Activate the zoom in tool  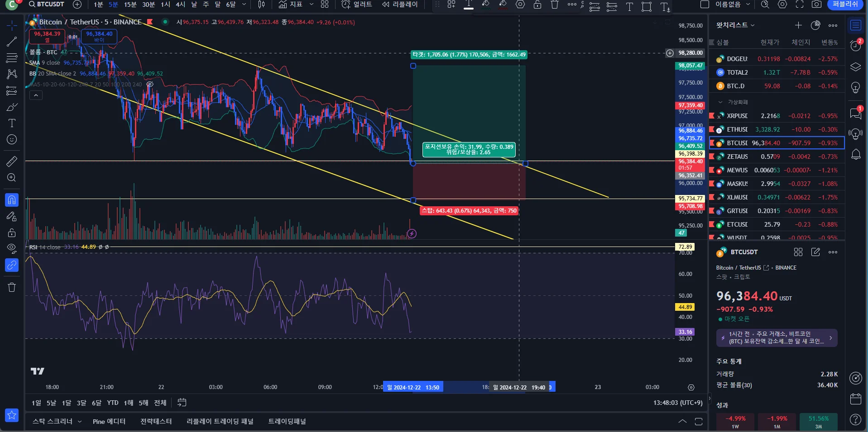[x=12, y=178]
